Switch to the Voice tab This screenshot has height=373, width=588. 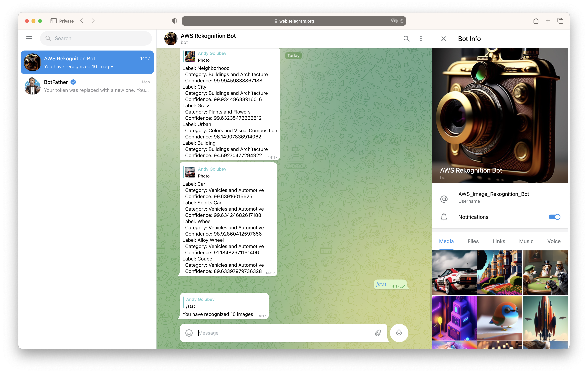(x=554, y=241)
